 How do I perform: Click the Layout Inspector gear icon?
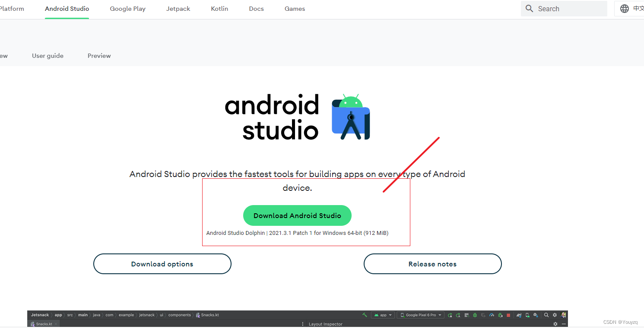pos(555,324)
